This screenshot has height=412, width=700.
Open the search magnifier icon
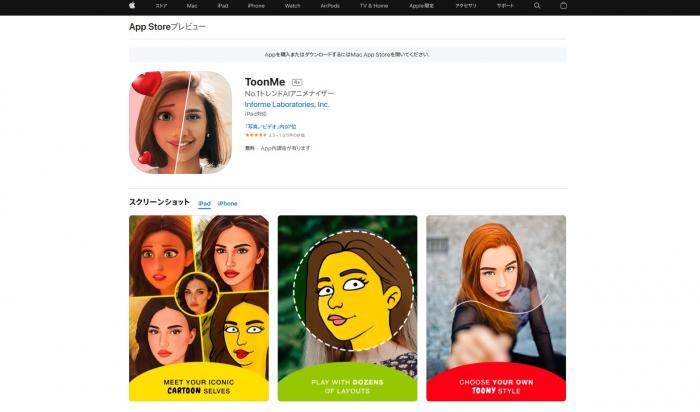pos(537,6)
